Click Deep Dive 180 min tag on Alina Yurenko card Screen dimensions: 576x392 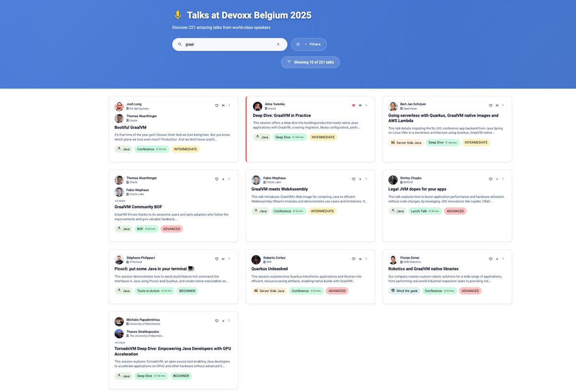coord(289,137)
